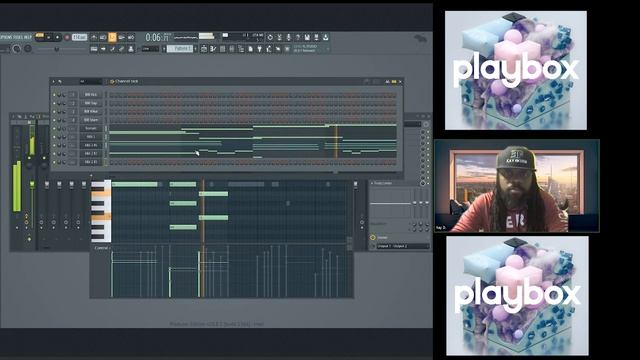Open the Control lane dropdown in piano roll
640x360 pixels.
pyautogui.click(x=102, y=248)
